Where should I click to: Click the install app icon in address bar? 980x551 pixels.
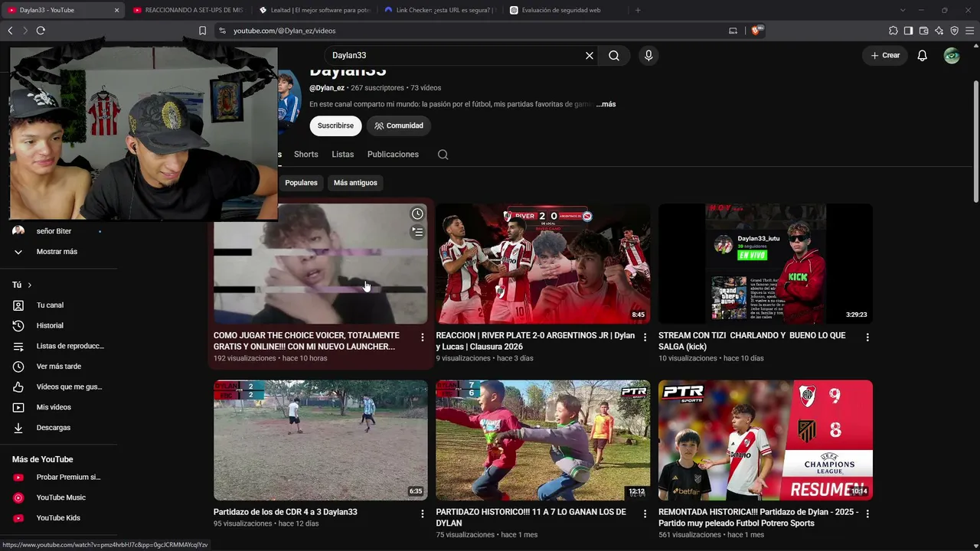(x=733, y=31)
